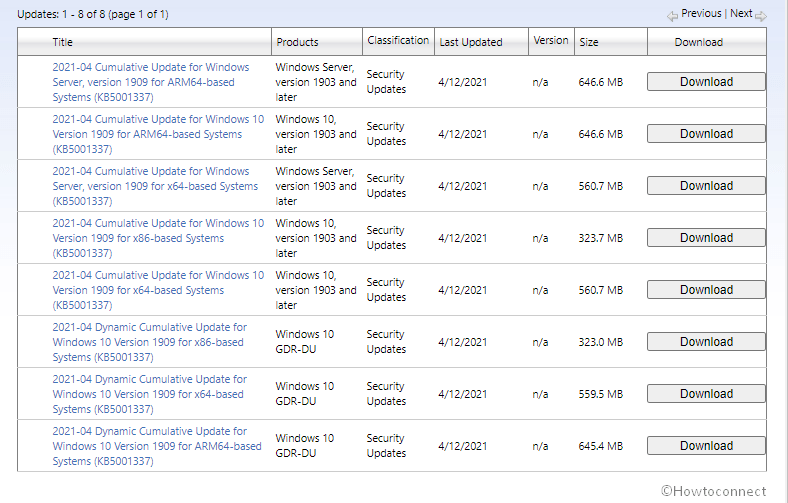This screenshot has width=788, height=503.
Task: Sort by Size column header
Action: coord(589,42)
